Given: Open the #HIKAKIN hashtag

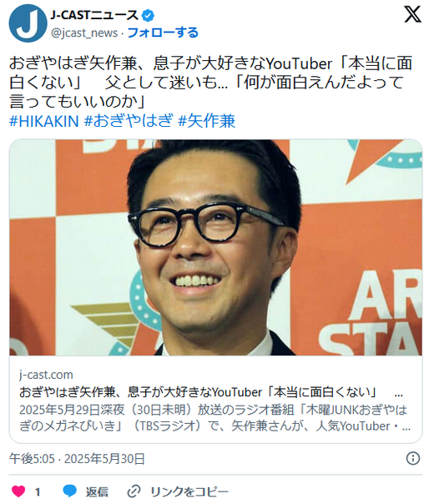Looking at the screenshot, I should [44, 121].
